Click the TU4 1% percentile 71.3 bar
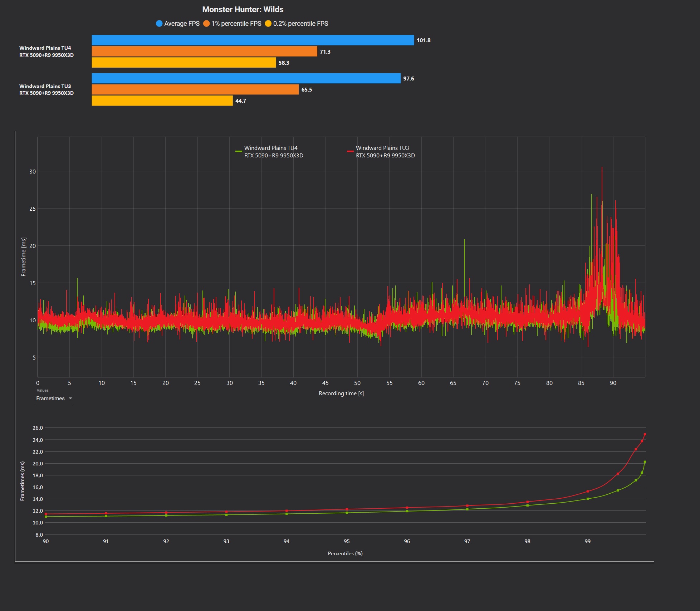Screen dimensions: 700x611 [204, 52]
